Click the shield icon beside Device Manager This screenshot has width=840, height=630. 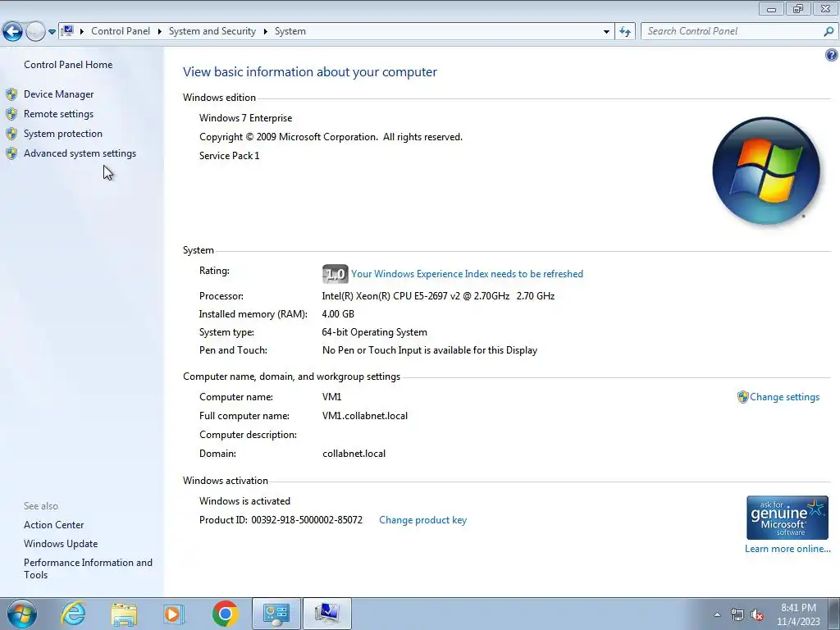click(x=11, y=94)
